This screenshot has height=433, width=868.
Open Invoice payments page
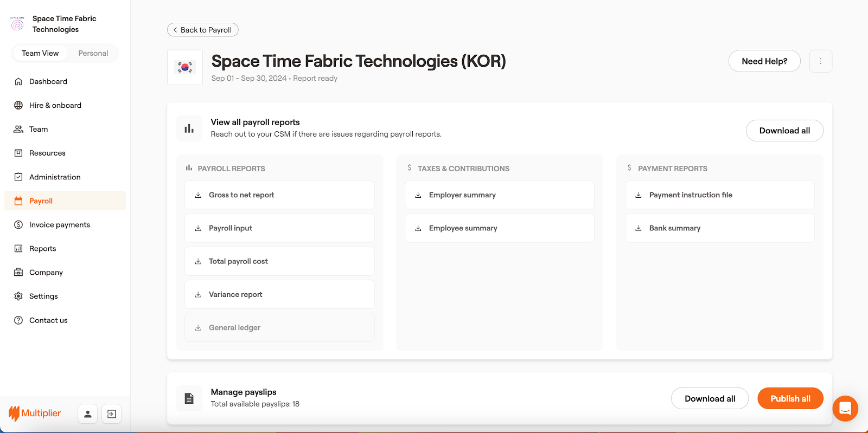pyautogui.click(x=65, y=224)
